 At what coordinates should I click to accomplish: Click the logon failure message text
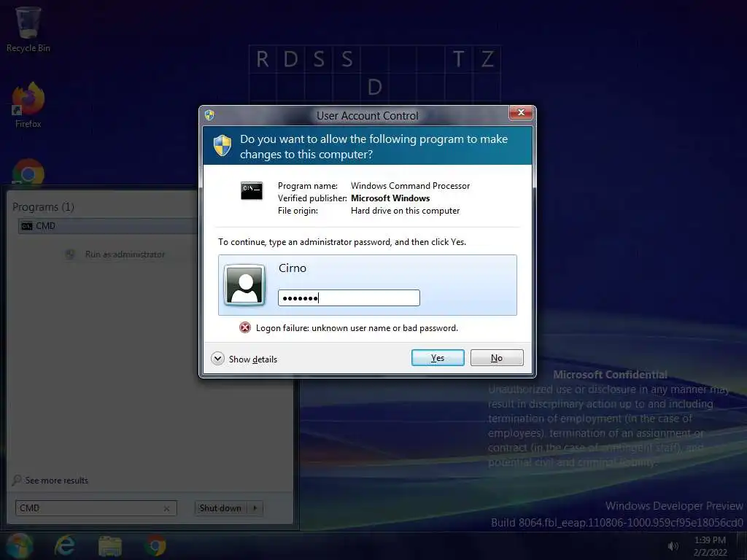tap(357, 328)
